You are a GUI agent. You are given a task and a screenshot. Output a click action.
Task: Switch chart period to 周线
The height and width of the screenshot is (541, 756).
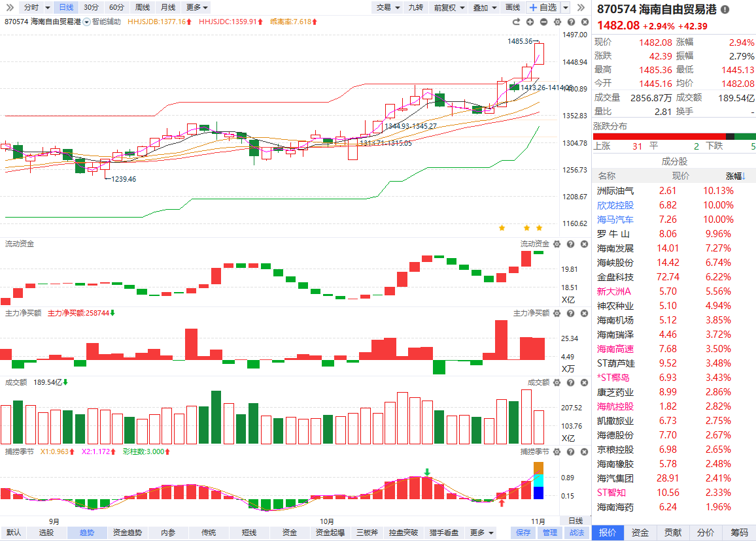142,7
